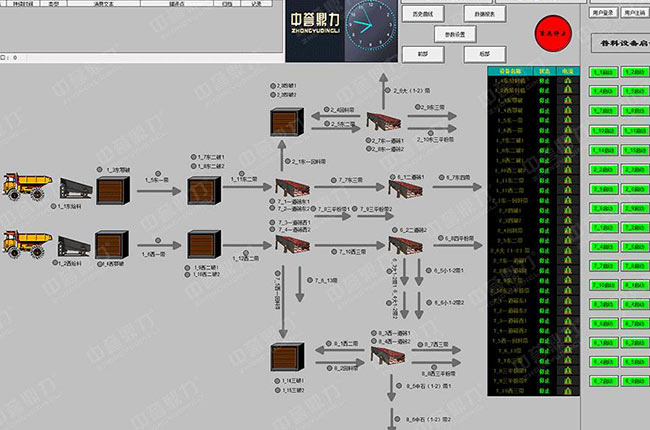Click the 用户注销 user logout button
650x430 pixels.
pos(636,13)
